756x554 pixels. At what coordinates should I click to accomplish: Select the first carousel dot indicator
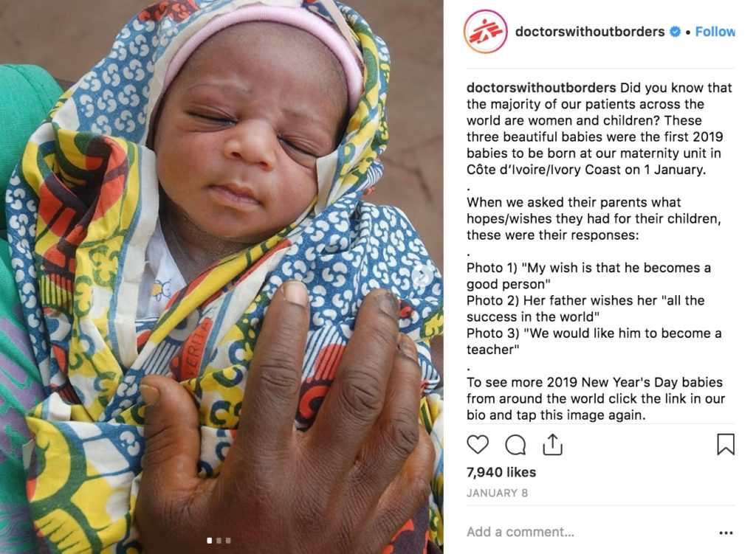pos(209,541)
